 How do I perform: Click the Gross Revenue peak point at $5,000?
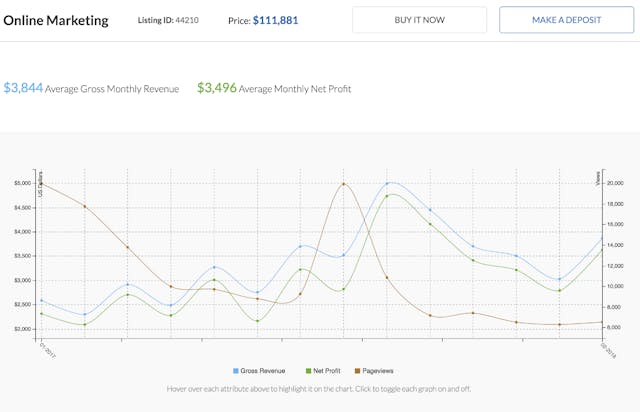(387, 183)
